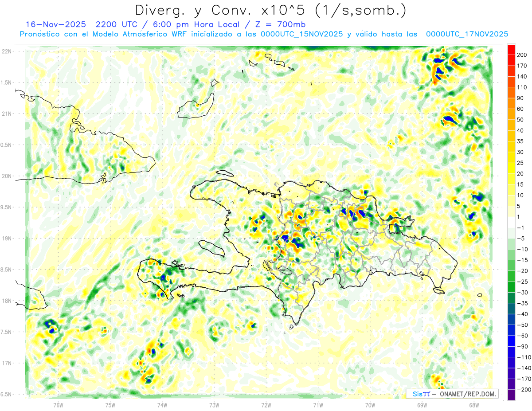This screenshot has width=532, height=411.
Task: Click the '71W' longitude label
Action: [318, 405]
